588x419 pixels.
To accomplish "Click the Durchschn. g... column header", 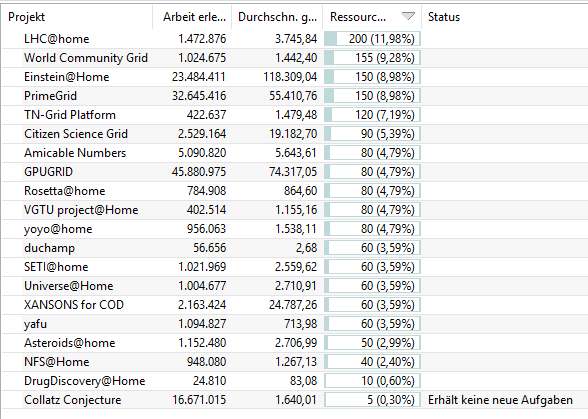I will [278, 17].
